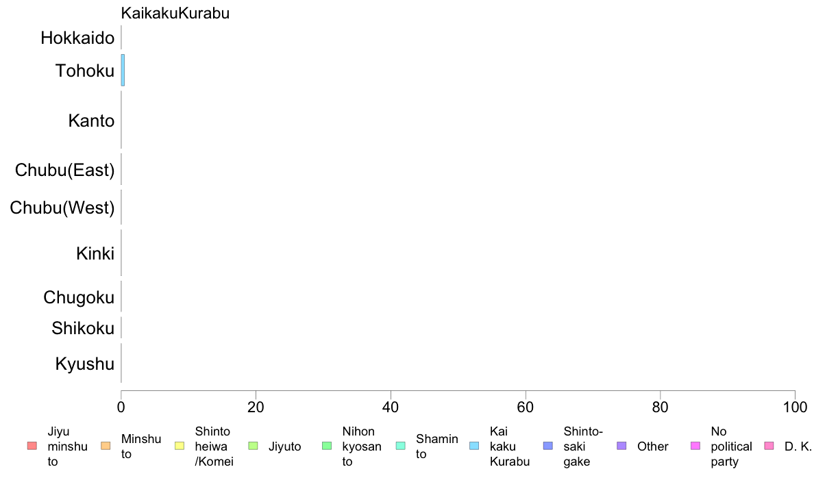Click the Jiyu minshu to legend swatch
Viewport: 814px width, 504px height.
32,446
